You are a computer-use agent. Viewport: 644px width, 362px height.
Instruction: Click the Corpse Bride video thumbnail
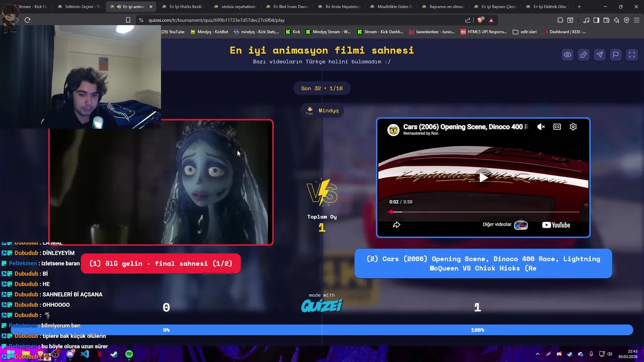pos(161,183)
